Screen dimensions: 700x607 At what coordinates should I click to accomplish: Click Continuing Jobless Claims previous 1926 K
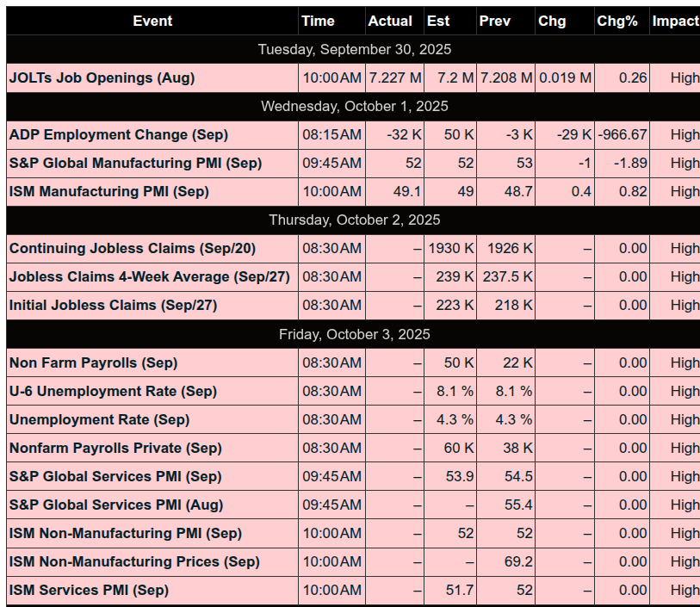coord(510,249)
